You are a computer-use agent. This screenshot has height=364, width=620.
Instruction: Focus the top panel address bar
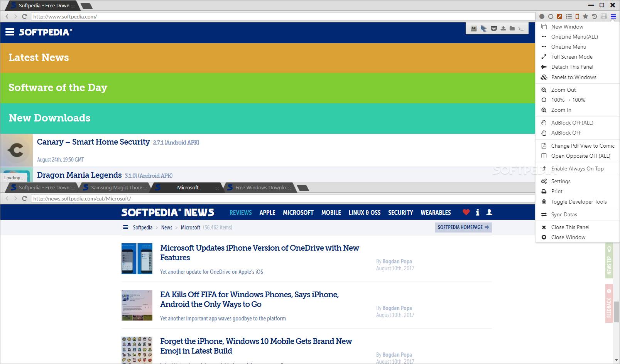pos(283,17)
